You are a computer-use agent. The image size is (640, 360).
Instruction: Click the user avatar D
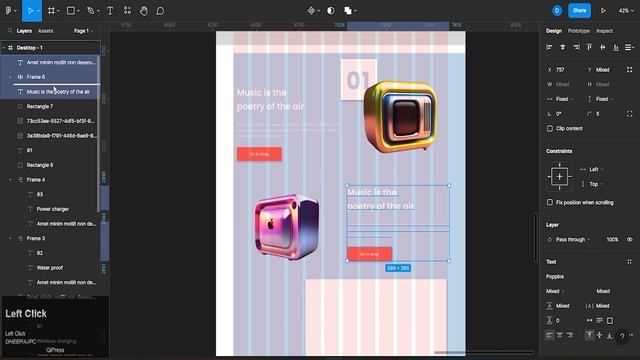557,11
